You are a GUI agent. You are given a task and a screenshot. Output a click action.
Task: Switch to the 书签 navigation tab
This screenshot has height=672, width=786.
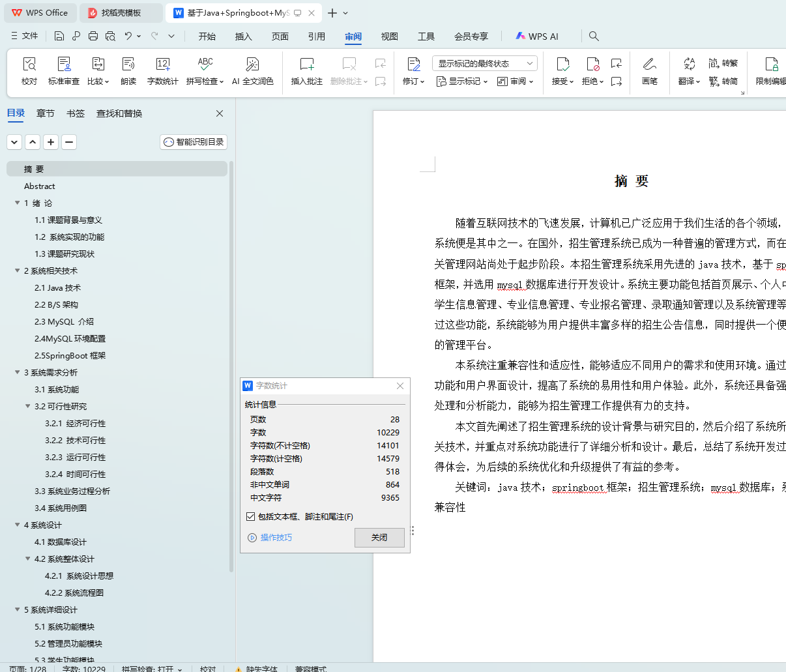76,113
